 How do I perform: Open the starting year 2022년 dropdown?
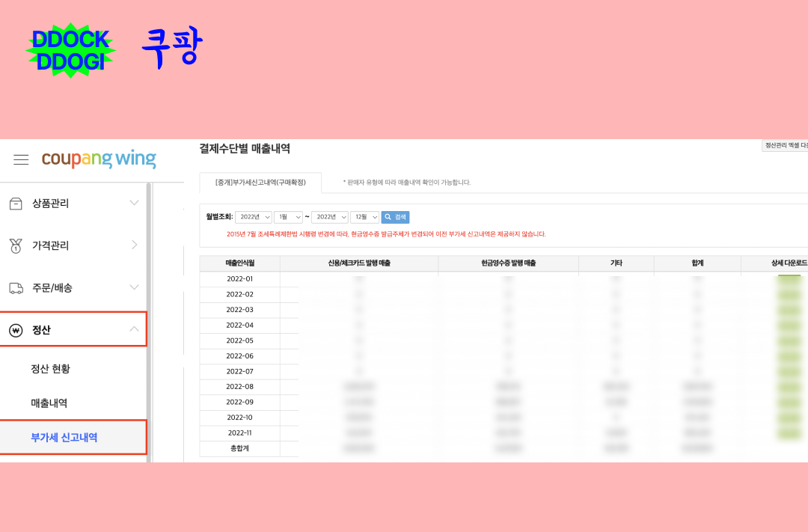point(254,217)
